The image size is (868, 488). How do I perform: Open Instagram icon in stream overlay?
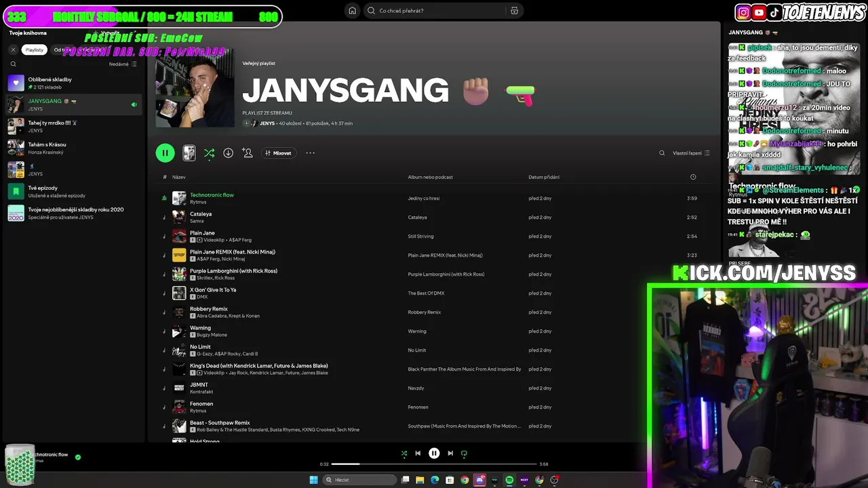743,12
